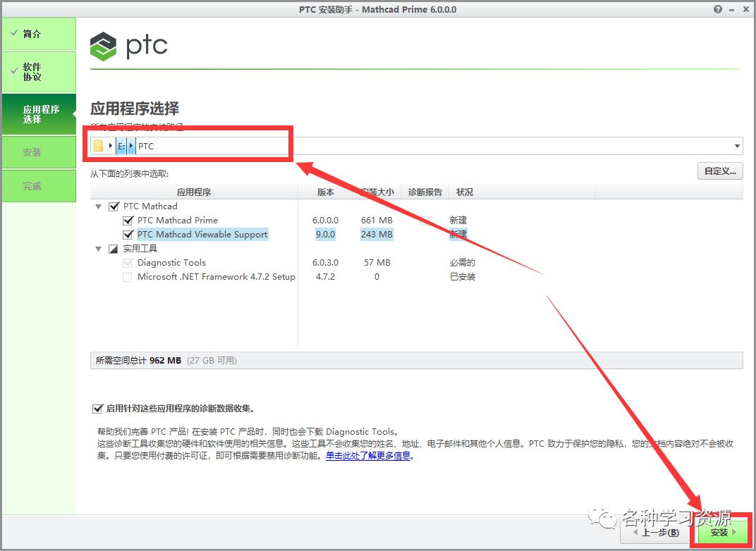Click the PTC Mathcad group label
Image resolution: width=756 pixels, height=551 pixels.
pyautogui.click(x=150, y=206)
